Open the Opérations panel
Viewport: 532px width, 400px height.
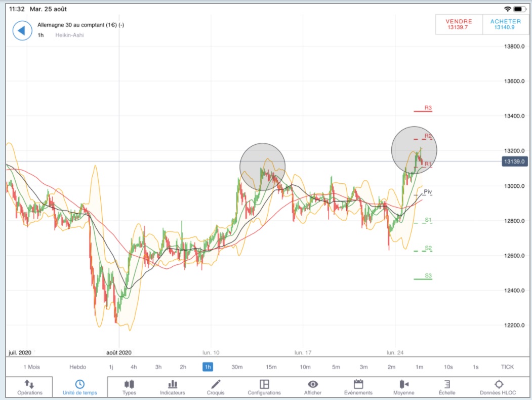coord(29,387)
